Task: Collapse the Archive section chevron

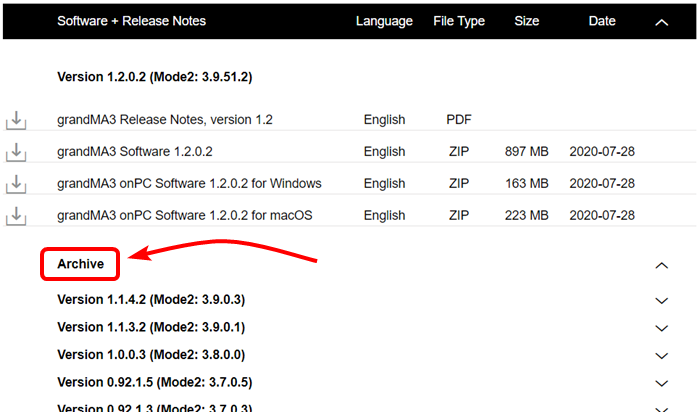Action: (661, 265)
